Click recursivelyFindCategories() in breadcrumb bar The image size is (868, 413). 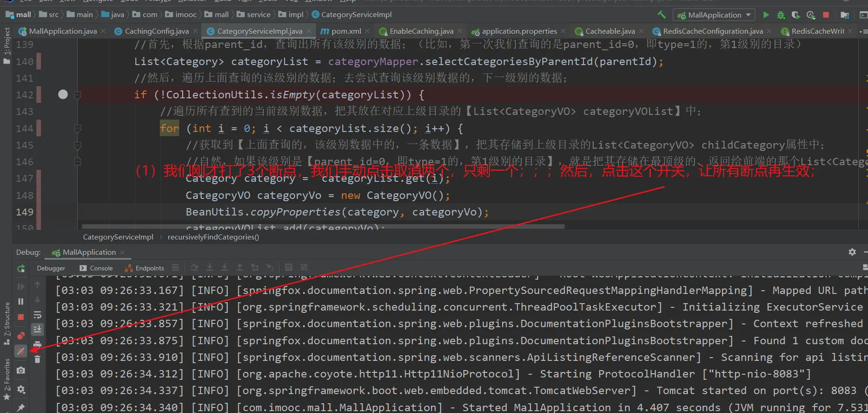pos(213,237)
